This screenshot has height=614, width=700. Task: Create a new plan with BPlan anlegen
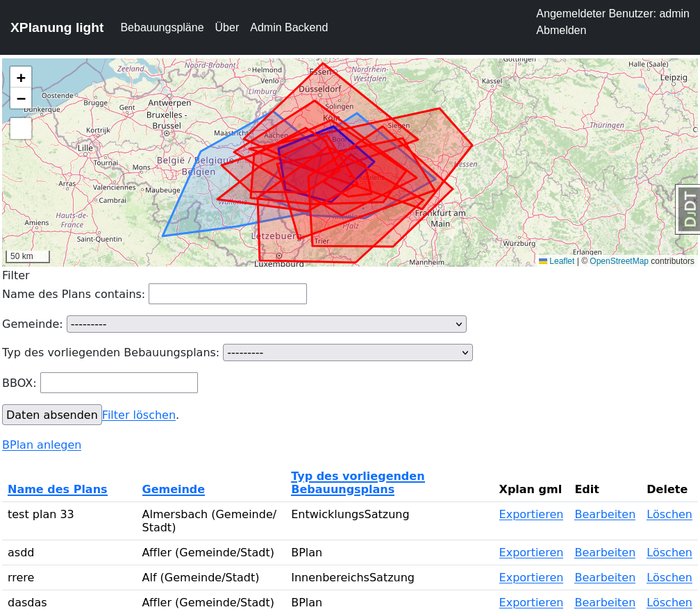(x=42, y=445)
